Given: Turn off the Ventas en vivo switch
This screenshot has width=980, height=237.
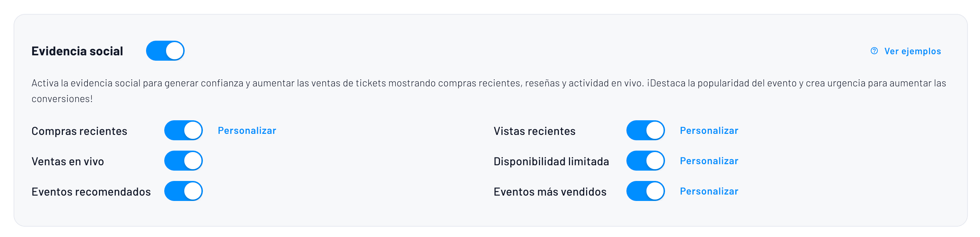Looking at the screenshot, I should 183,161.
